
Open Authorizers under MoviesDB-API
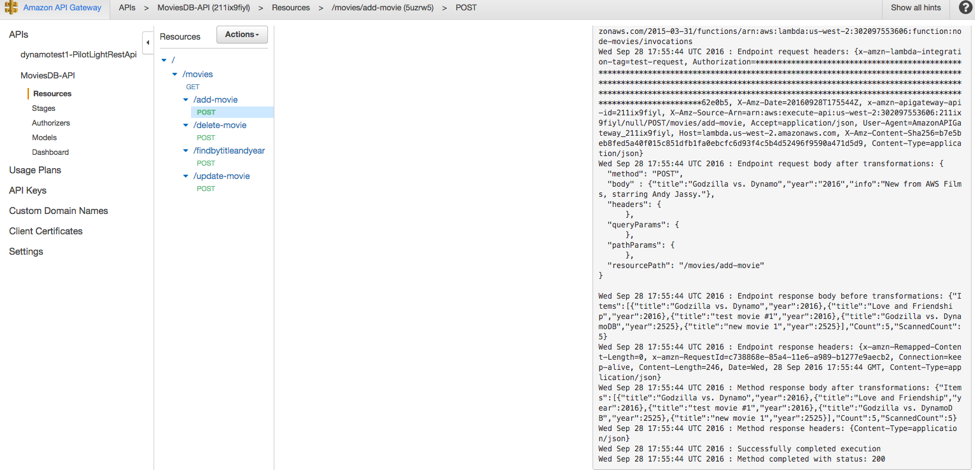pos(51,123)
